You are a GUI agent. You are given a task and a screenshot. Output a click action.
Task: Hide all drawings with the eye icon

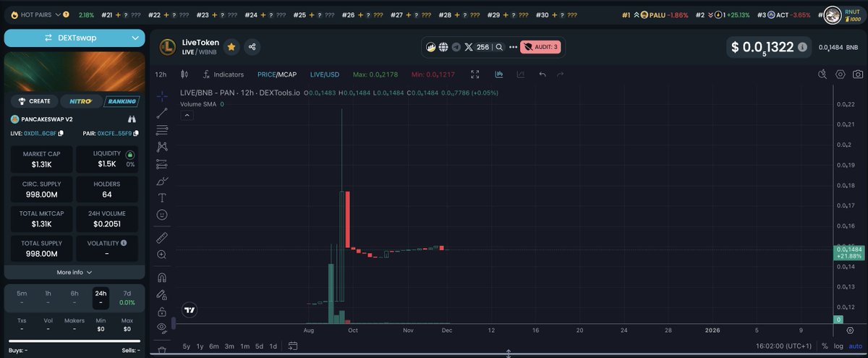162,328
